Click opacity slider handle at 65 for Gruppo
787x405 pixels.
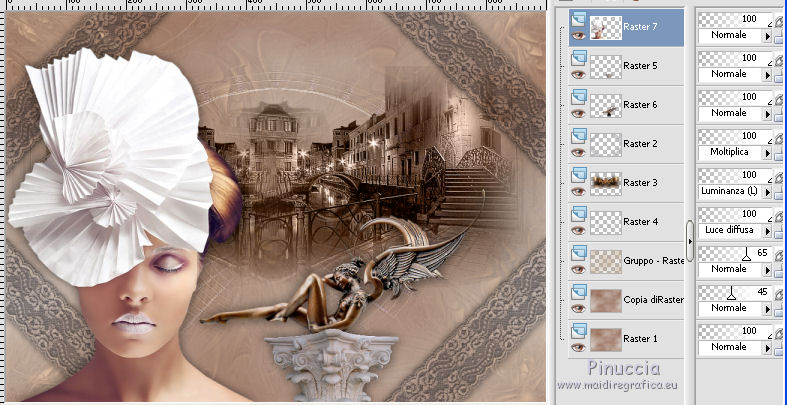(x=747, y=256)
